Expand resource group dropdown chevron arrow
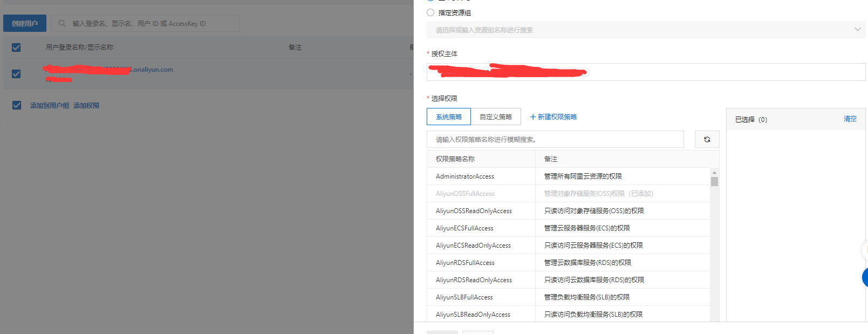The image size is (868, 334). pos(857,29)
